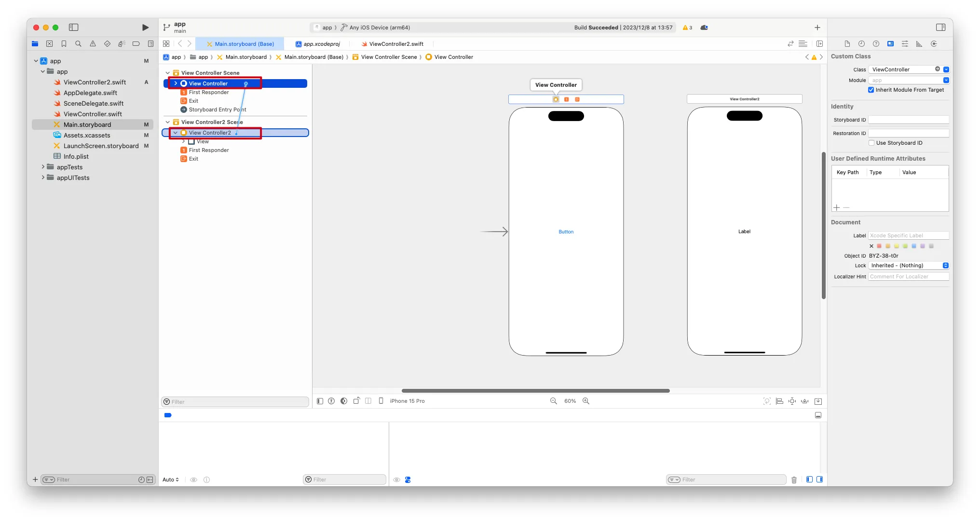This screenshot has width=980, height=522.
Task: Toggle the left navigator sidebar
Action: pyautogui.click(x=74, y=27)
